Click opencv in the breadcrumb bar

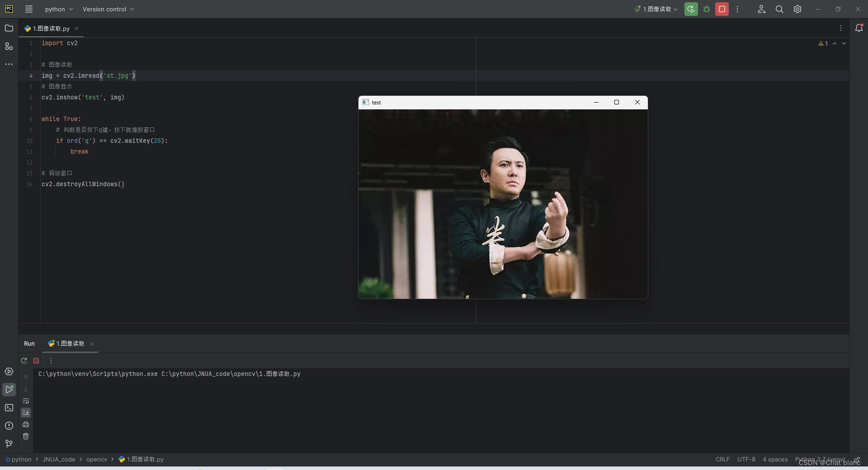coord(97,459)
